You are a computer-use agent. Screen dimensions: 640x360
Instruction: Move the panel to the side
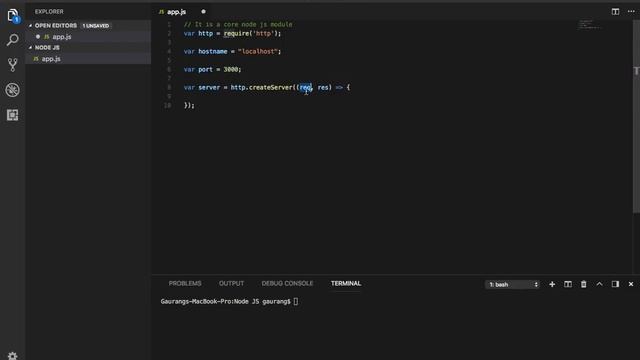click(x=615, y=284)
